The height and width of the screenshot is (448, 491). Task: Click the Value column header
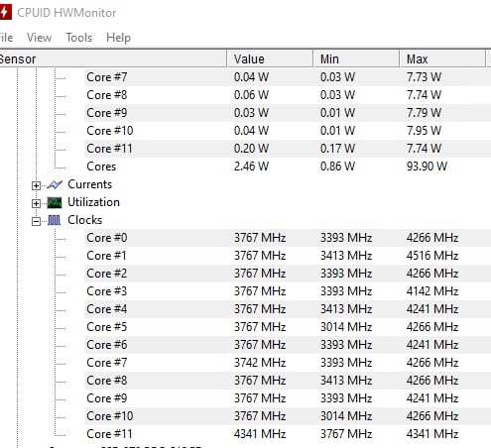tap(270, 59)
